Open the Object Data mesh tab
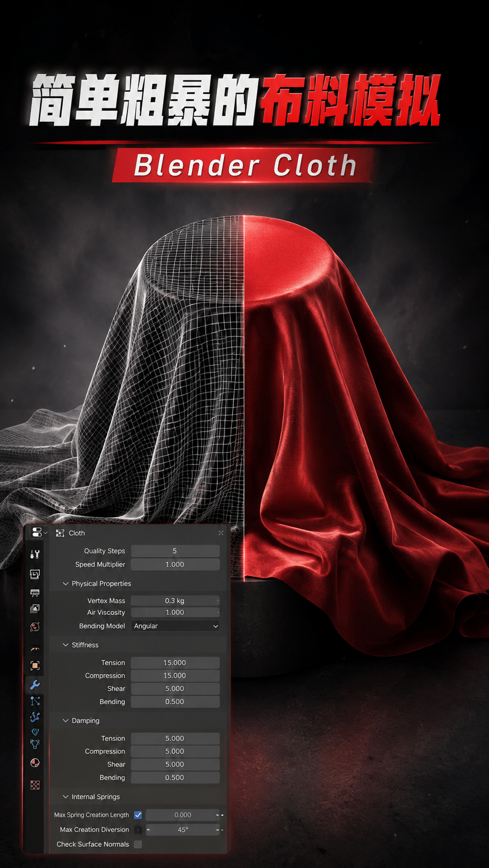Screen dimensions: 489x868 [35, 744]
